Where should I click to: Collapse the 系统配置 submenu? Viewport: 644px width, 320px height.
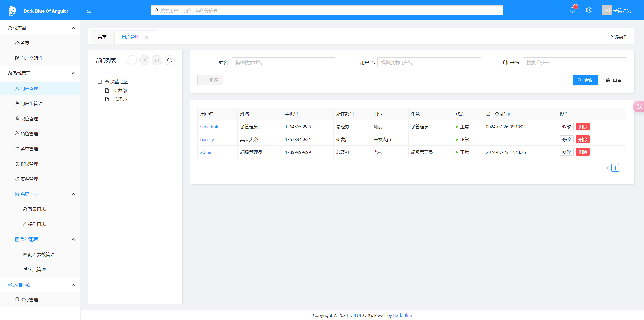(x=73, y=239)
